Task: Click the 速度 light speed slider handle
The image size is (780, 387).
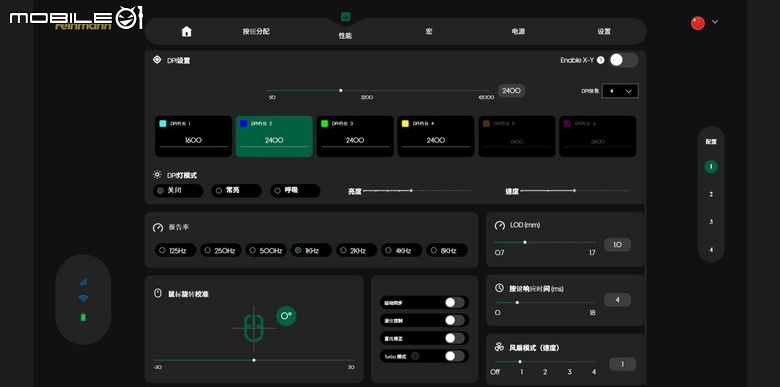Action: [x=574, y=191]
